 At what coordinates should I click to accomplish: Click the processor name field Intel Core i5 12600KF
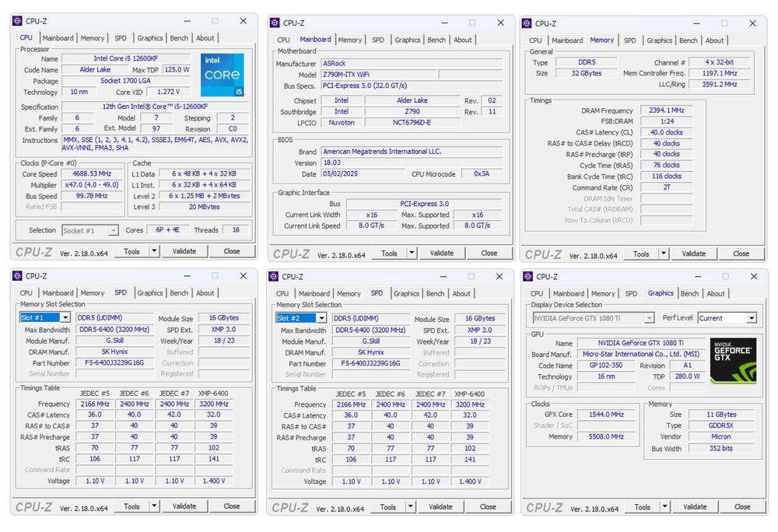tap(126, 58)
